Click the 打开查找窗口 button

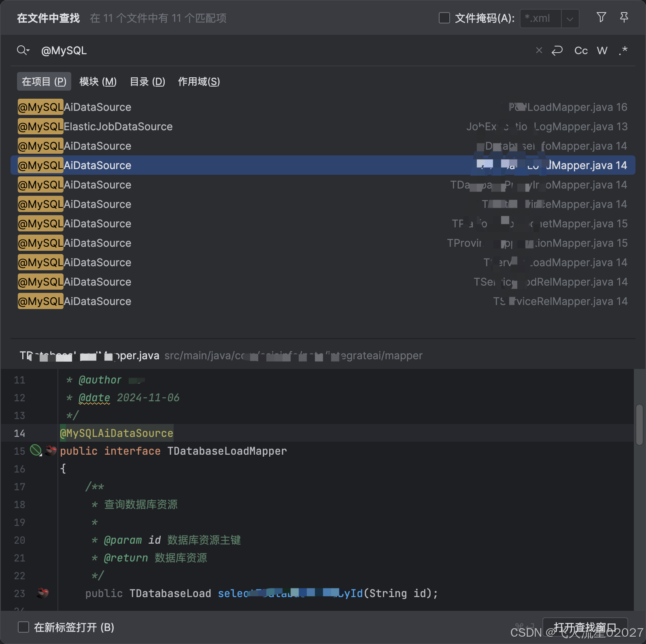tap(585, 627)
